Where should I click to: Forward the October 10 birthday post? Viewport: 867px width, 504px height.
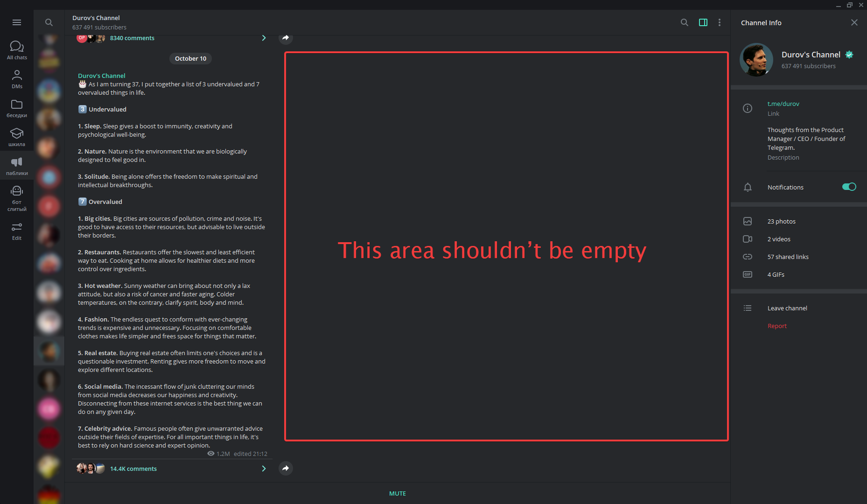click(x=286, y=468)
